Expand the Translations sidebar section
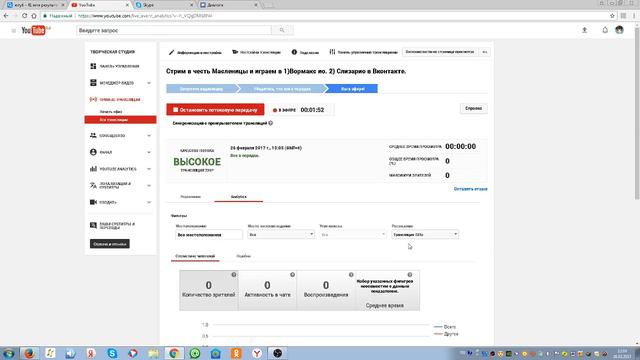The width and height of the screenshot is (640, 360). pyautogui.click(x=149, y=186)
